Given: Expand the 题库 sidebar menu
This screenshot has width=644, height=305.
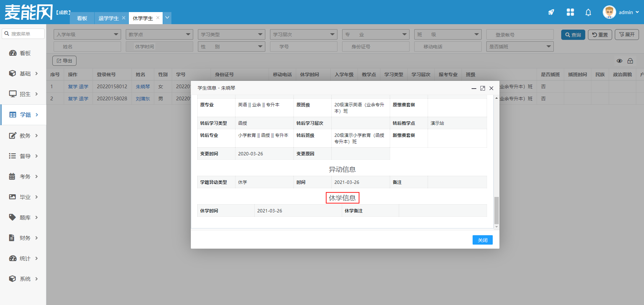Looking at the screenshot, I should [x=23, y=217].
